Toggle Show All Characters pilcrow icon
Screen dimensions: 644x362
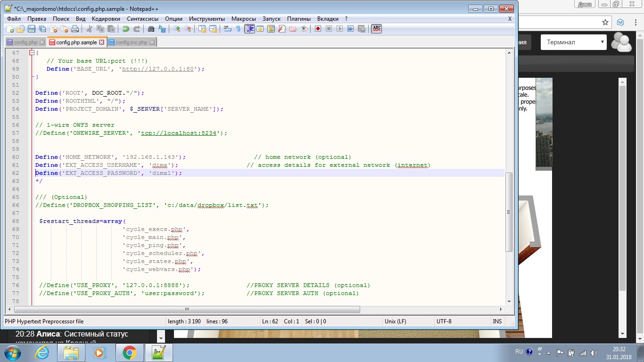[238, 29]
